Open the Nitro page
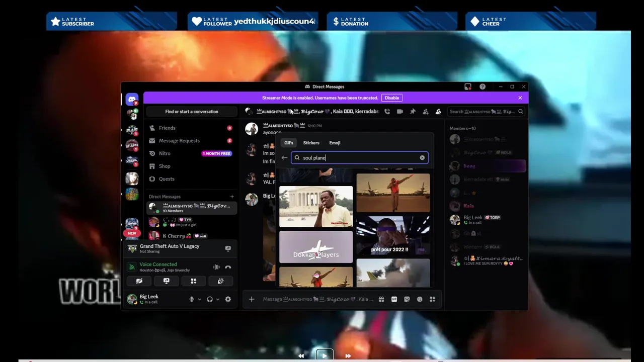This screenshot has width=644, height=362. (x=191, y=153)
